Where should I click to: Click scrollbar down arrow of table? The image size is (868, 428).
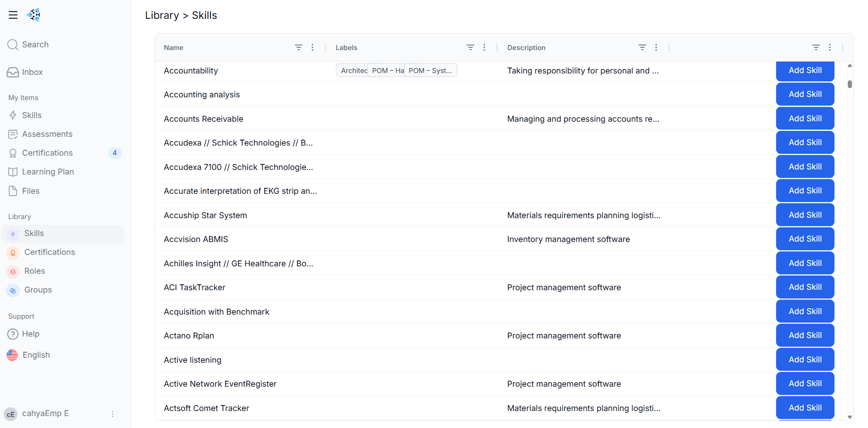(850, 417)
